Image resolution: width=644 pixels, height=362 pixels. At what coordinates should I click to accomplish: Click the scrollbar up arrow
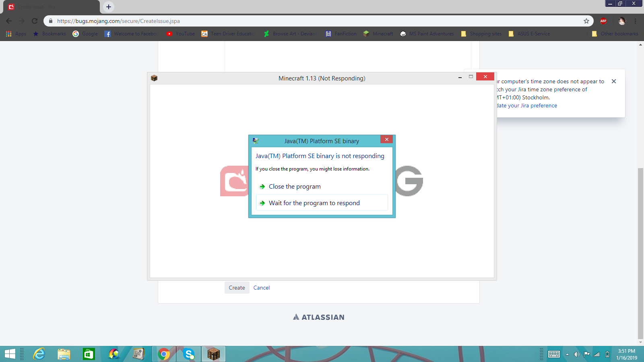click(641, 45)
